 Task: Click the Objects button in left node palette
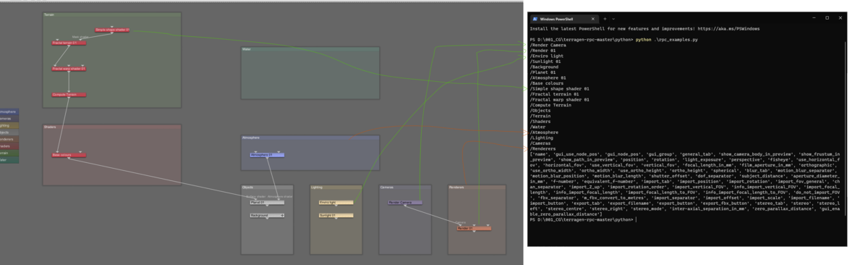pos(9,132)
